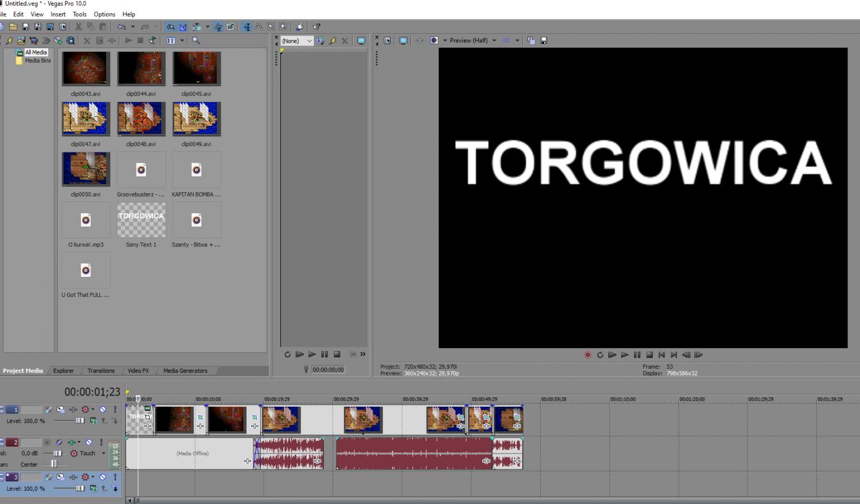Click the trimmer timecode field 00:00:00;00
Viewport: 860px width, 504px height.
pyautogui.click(x=328, y=370)
